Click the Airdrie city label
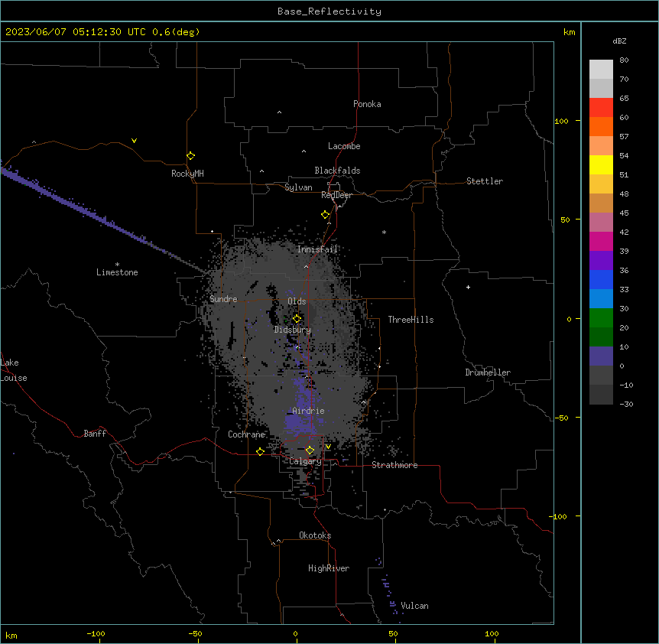The image size is (659, 644). [308, 411]
